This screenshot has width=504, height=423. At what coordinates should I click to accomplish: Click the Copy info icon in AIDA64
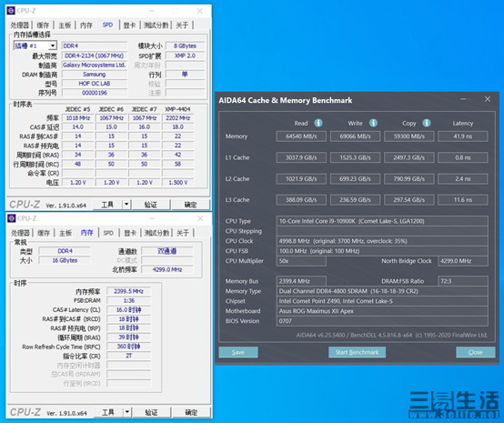point(427,123)
